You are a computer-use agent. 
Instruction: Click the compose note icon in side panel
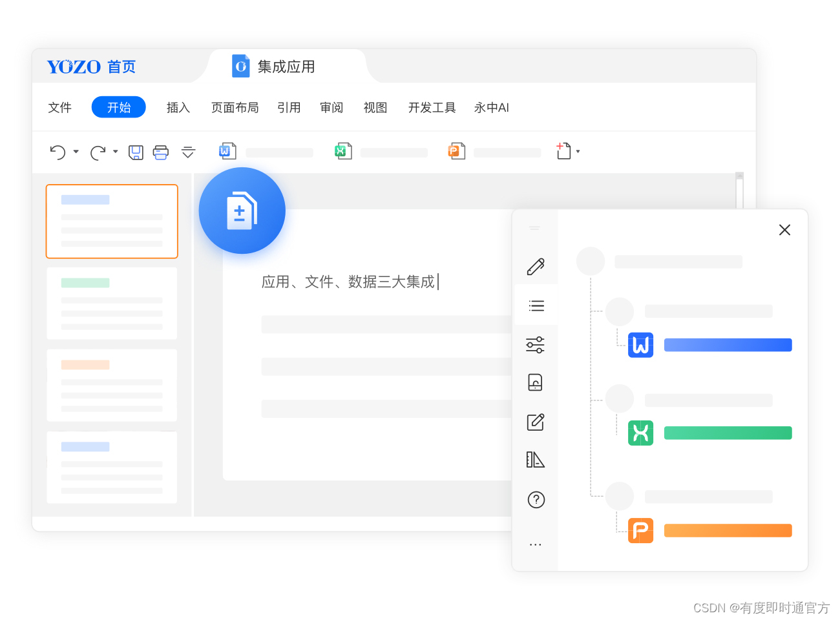tap(536, 422)
